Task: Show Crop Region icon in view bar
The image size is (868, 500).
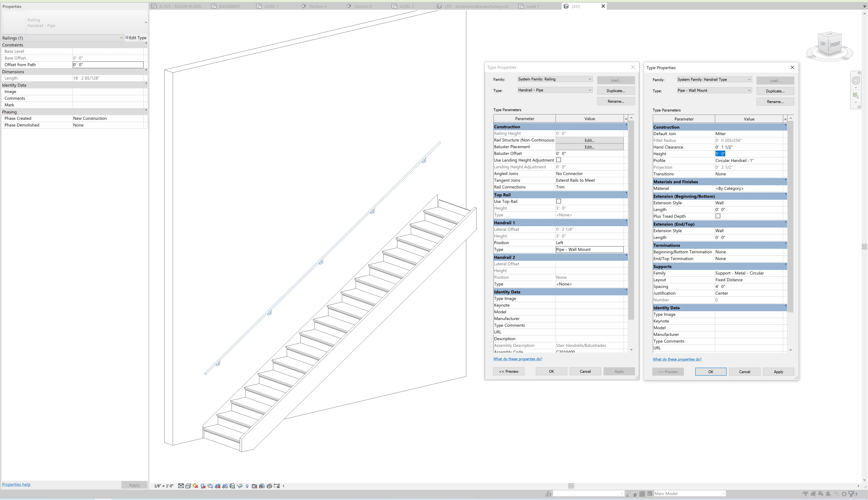Action: click(225, 486)
